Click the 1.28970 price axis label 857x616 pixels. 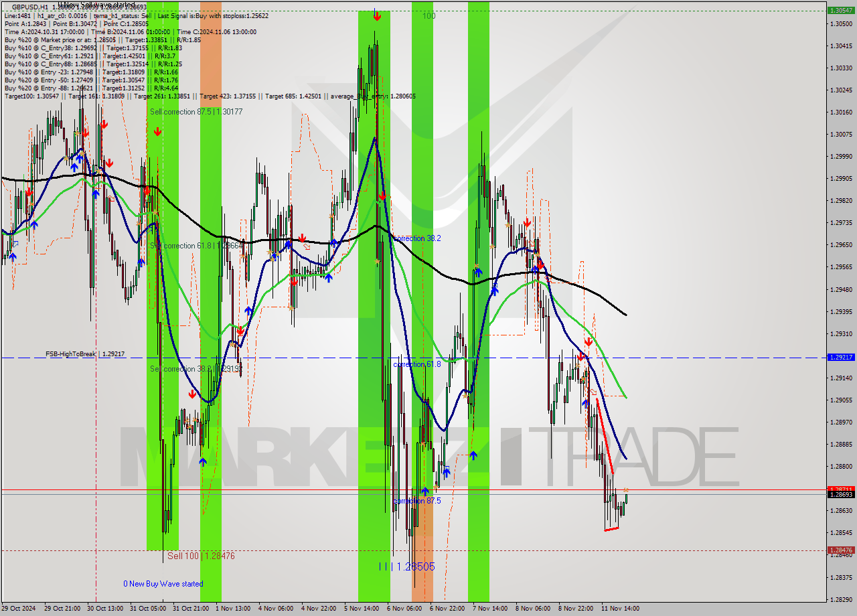[x=841, y=422]
